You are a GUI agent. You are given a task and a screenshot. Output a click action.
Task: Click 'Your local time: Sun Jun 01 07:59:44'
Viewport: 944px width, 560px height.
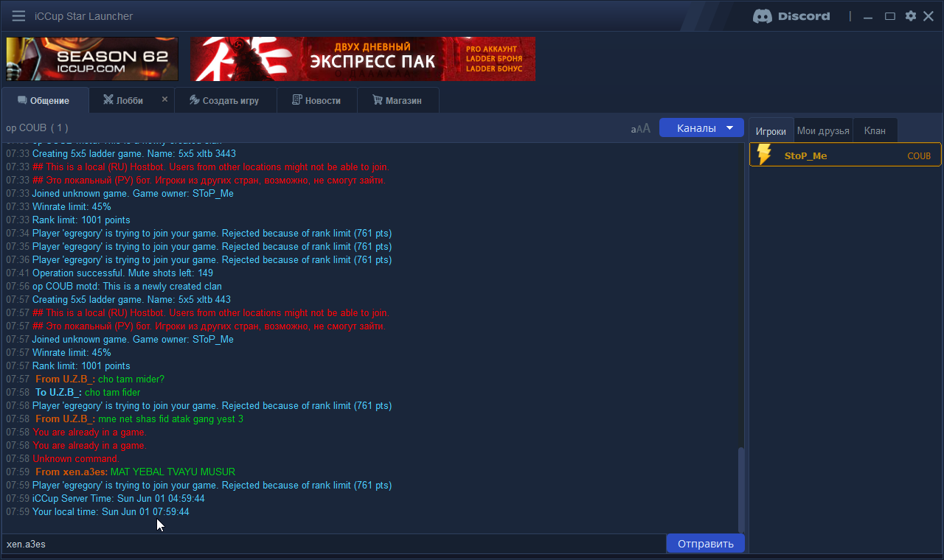[111, 511]
